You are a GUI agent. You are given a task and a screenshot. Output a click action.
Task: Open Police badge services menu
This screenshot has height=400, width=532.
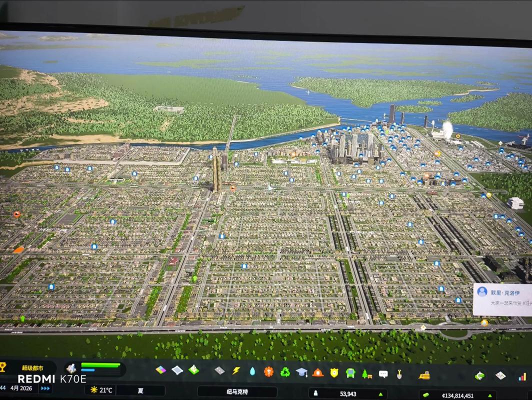[x=334, y=372]
